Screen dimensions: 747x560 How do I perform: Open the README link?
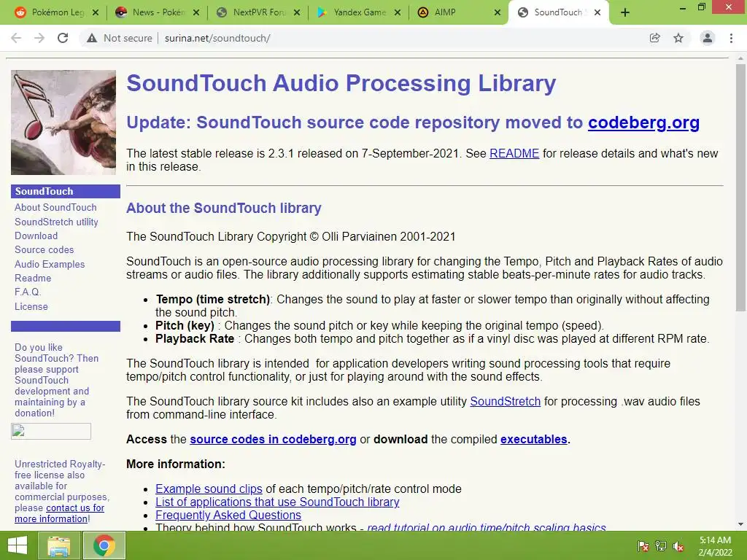[x=514, y=153]
